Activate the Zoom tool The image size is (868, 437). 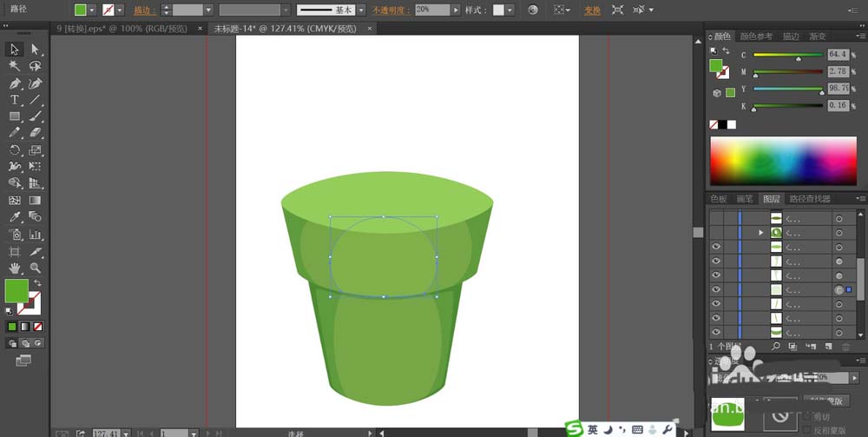pyautogui.click(x=36, y=268)
